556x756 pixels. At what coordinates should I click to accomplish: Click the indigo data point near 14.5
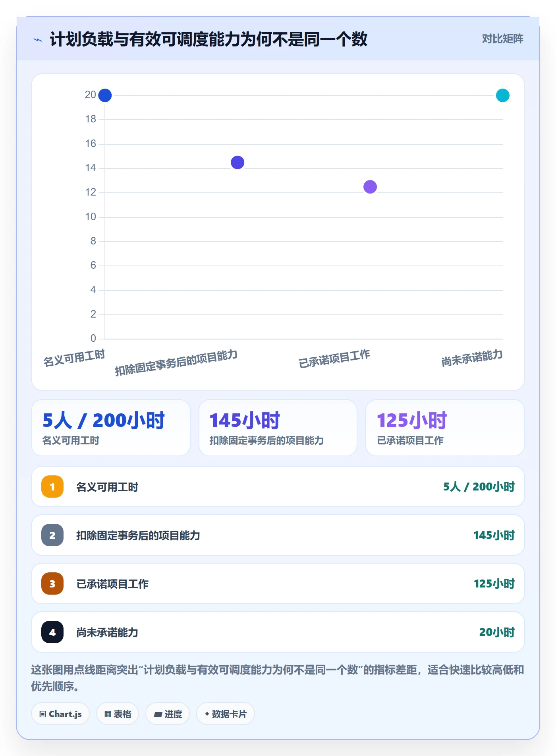tap(237, 162)
